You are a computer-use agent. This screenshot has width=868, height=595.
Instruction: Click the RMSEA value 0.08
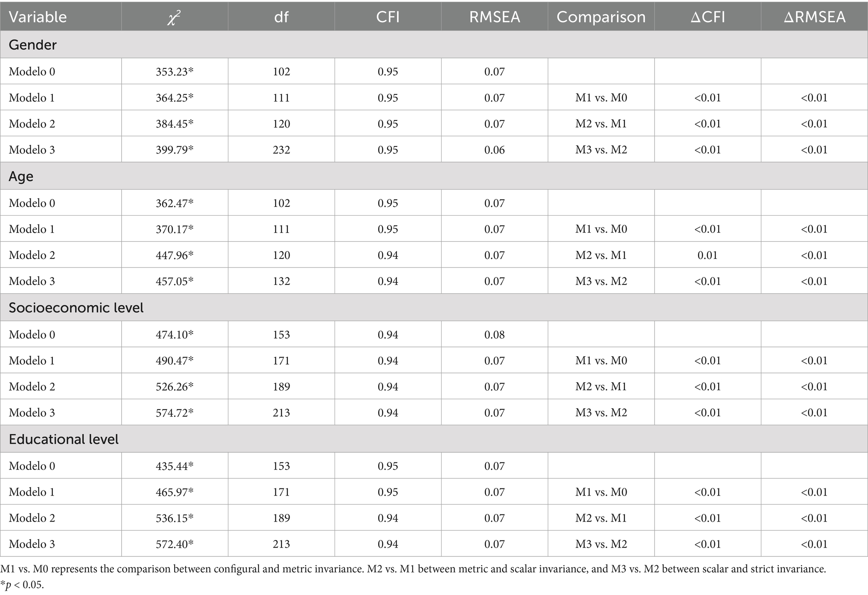pyautogui.click(x=494, y=334)
